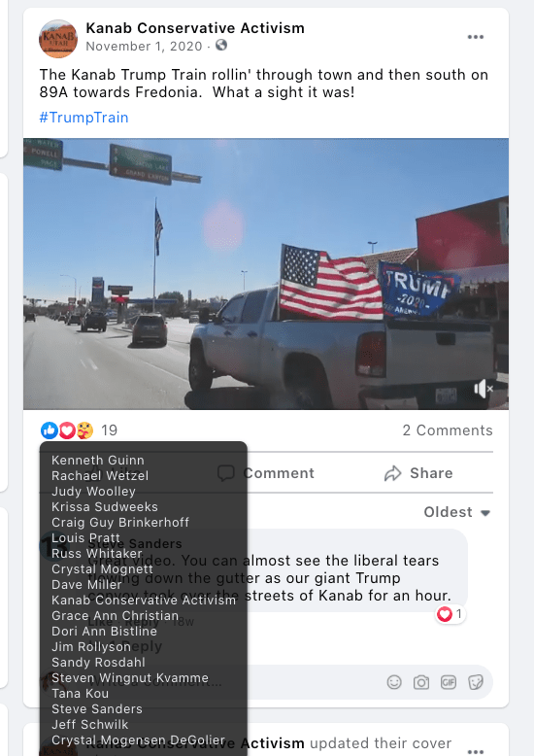Viewport: 534px width, 756px height.
Task: Expand the Oldest comment sort dropdown
Action: (457, 512)
